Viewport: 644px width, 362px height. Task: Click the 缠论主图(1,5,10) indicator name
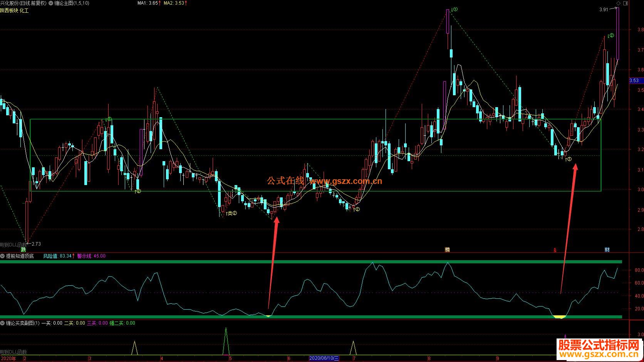[x=72, y=3]
